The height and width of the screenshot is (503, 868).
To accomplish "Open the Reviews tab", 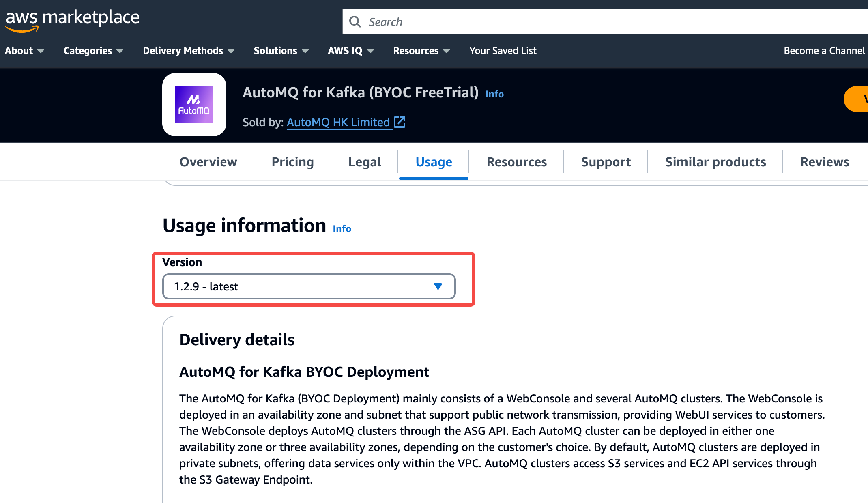I will click(x=825, y=162).
